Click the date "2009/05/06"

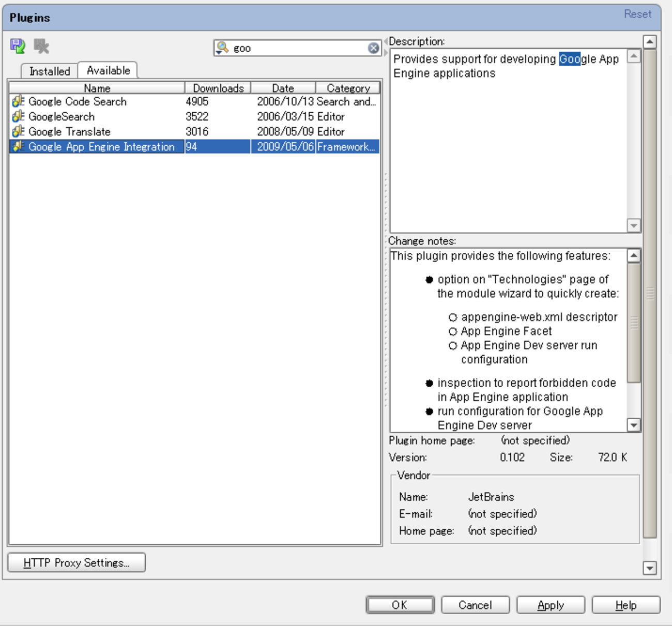(285, 146)
